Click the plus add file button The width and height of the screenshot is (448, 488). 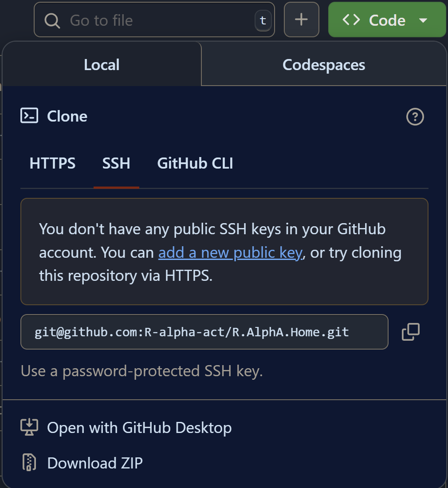coord(302,20)
